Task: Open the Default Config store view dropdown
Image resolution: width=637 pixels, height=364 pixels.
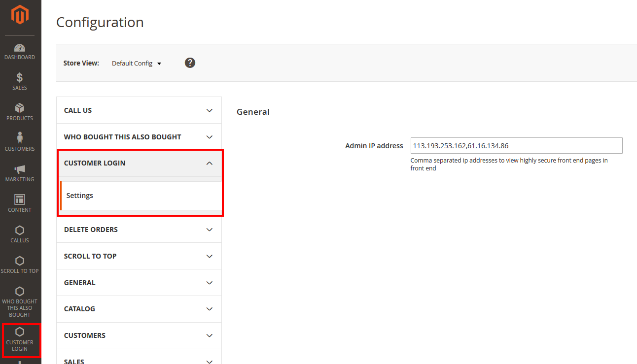Action: click(x=137, y=64)
